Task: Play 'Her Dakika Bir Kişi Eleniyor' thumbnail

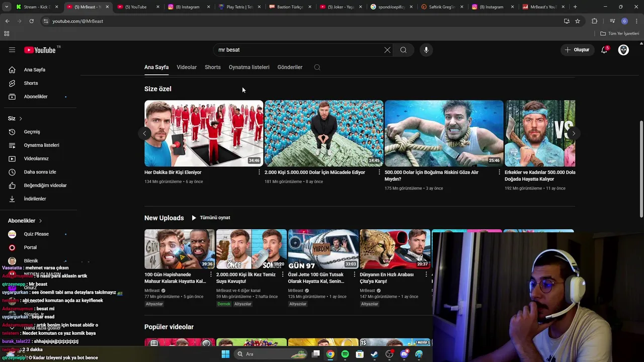Action: click(204, 133)
